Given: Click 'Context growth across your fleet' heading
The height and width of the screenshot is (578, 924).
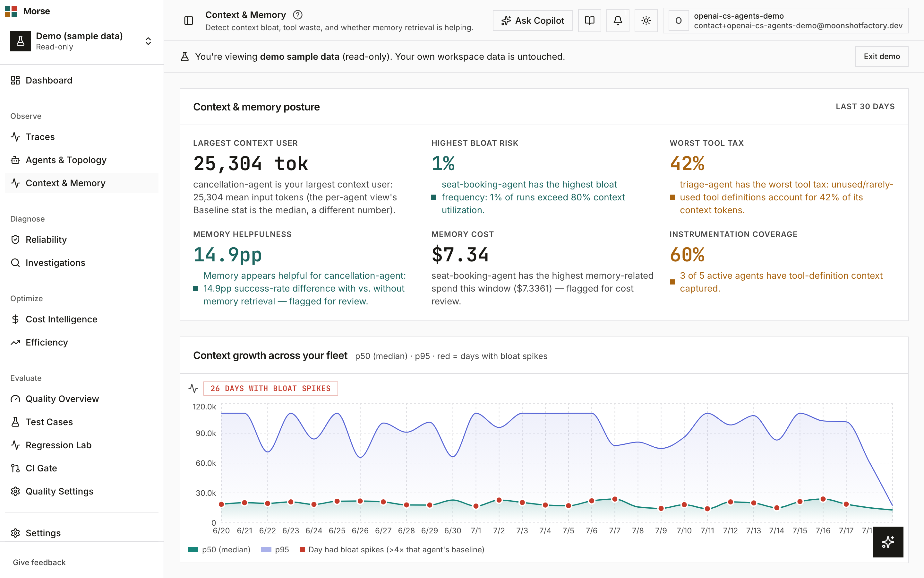Looking at the screenshot, I should [270, 356].
